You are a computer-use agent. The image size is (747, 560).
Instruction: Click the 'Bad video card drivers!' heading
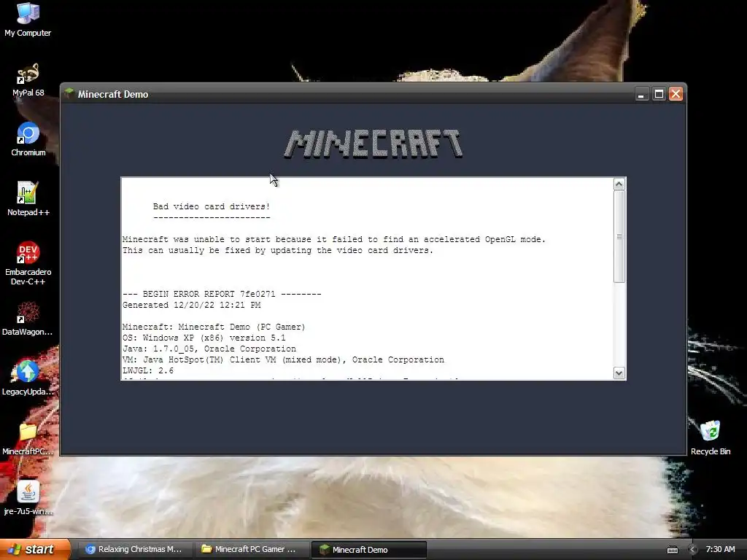coord(212,206)
